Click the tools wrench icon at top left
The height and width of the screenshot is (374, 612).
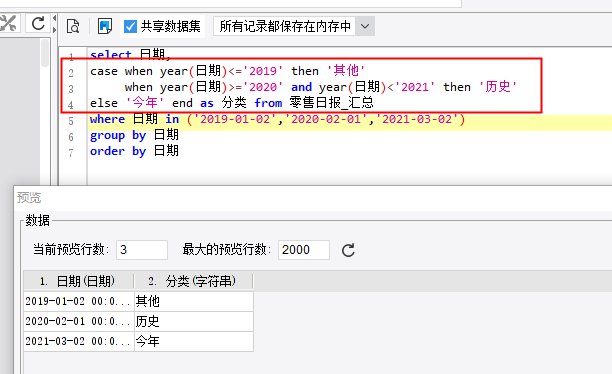click(8, 23)
